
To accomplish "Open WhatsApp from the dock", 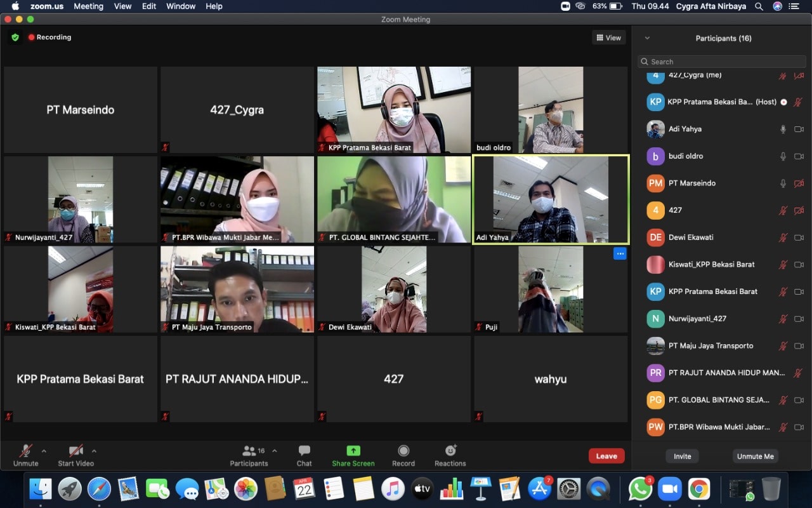I will [640, 489].
